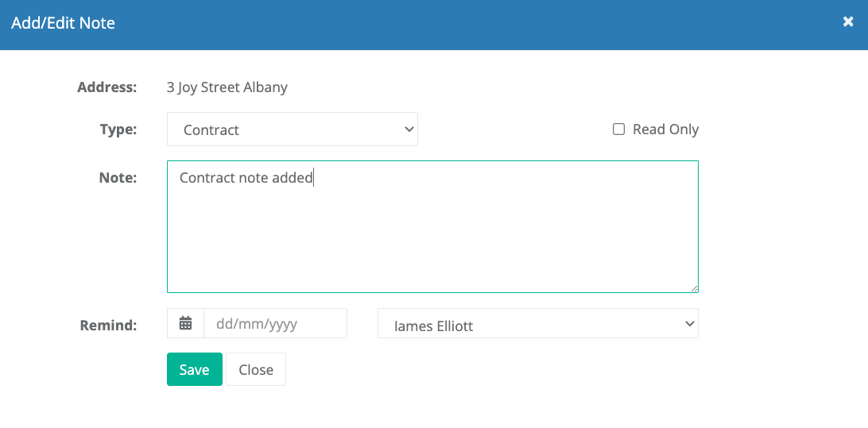This screenshot has height=428, width=868.
Task: Click the dd/mm/yyyy remind date field
Action: (x=276, y=323)
